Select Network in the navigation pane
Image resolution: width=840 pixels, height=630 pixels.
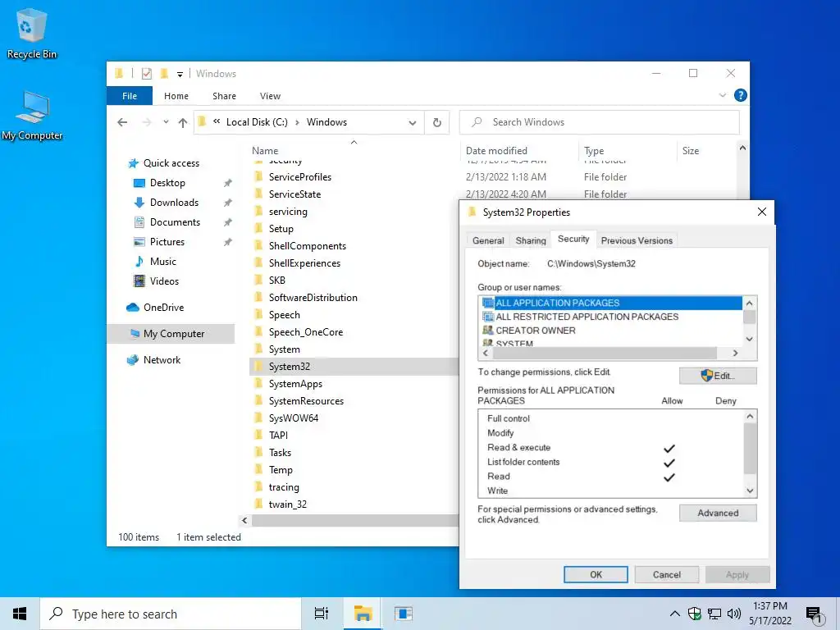162,360
